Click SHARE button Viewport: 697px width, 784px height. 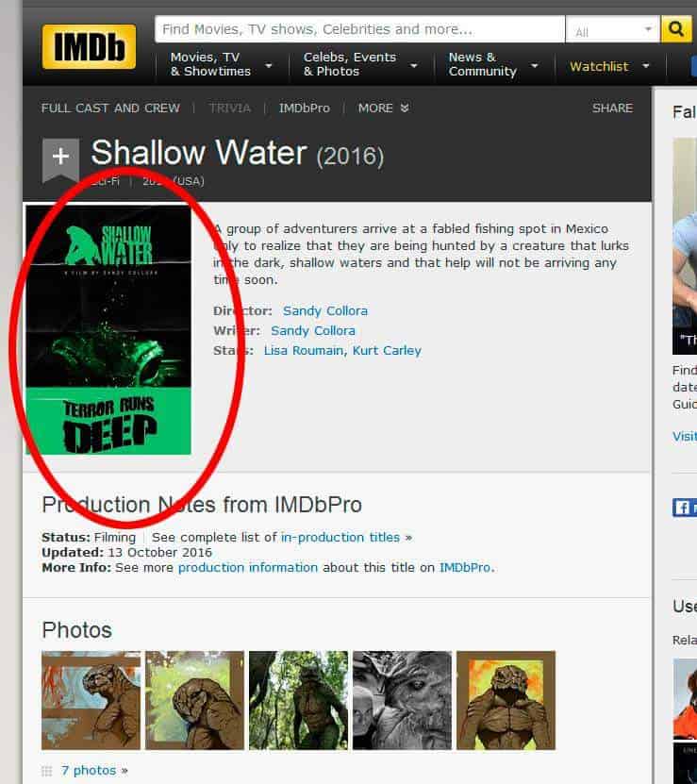pyautogui.click(x=612, y=108)
